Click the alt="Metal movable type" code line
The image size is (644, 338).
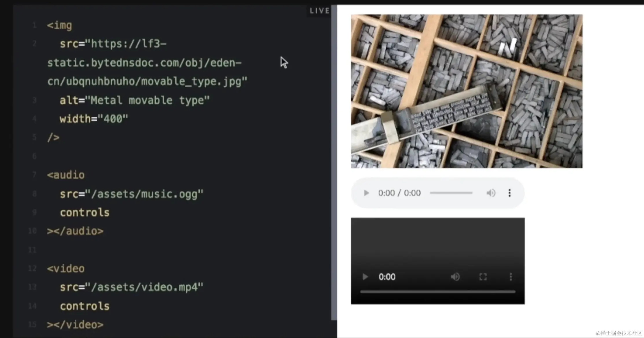pyautogui.click(x=134, y=100)
